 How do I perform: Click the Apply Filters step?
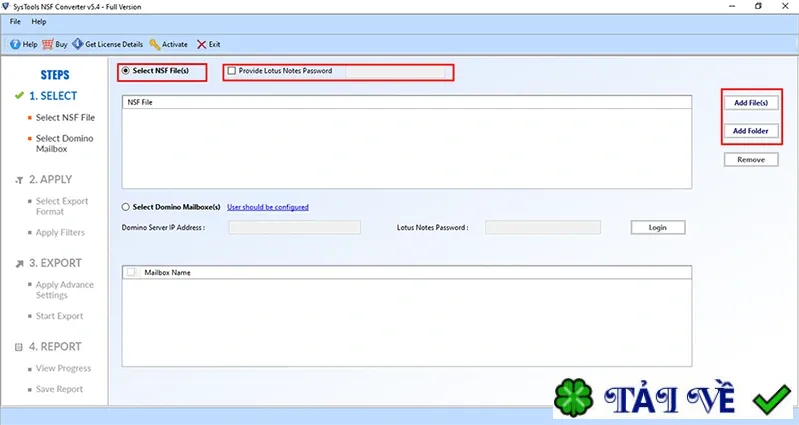coord(60,232)
